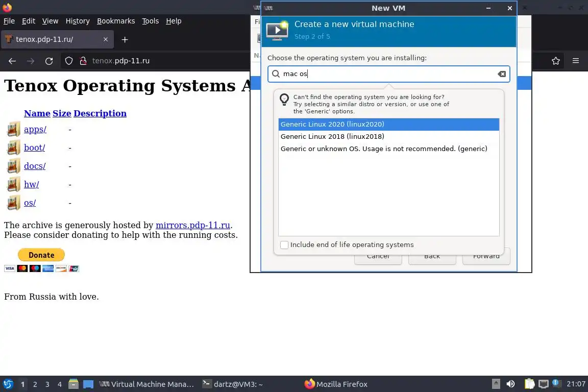Switch to workspace 1 on taskbar

point(22,384)
